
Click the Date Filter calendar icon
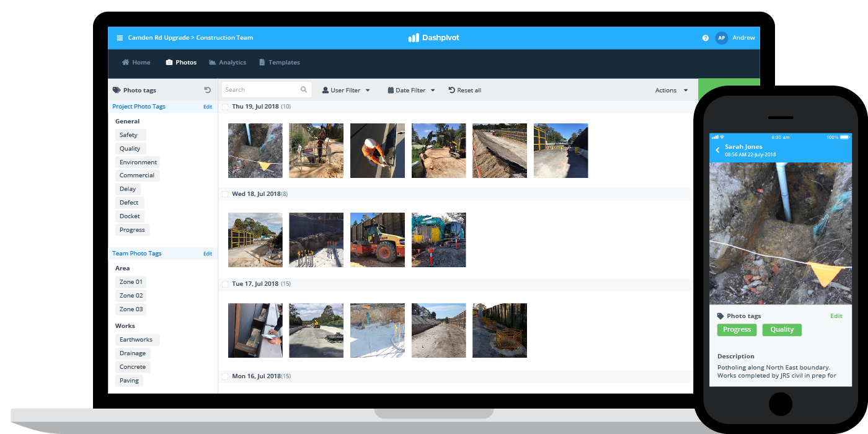pos(391,90)
